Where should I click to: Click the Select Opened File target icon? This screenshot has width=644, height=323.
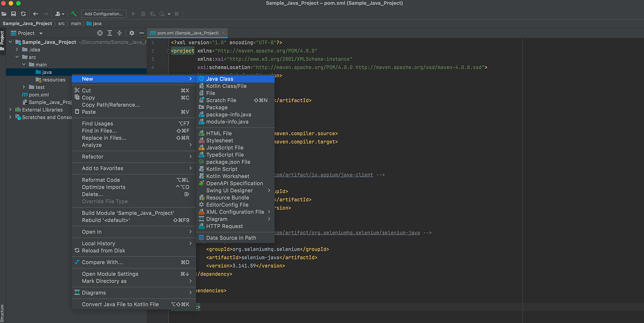pos(100,33)
